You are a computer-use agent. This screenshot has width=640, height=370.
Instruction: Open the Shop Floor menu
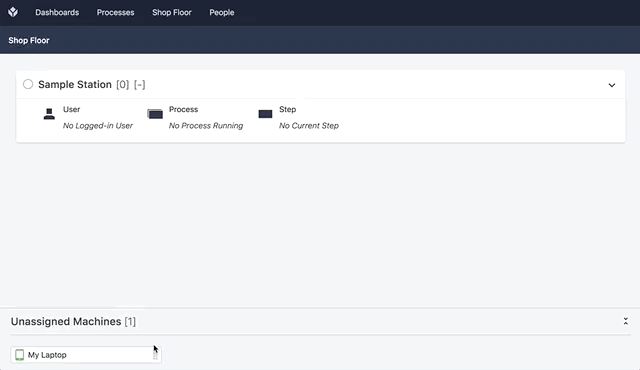(x=172, y=13)
